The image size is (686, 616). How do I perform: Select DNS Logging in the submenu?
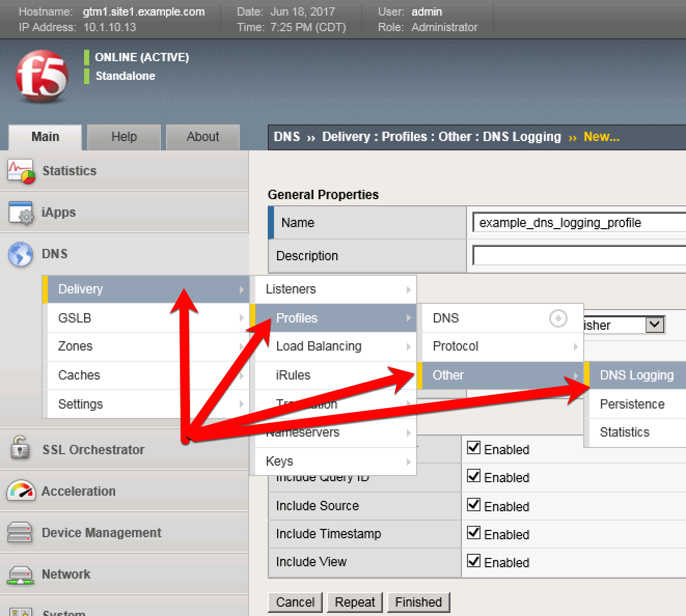636,375
